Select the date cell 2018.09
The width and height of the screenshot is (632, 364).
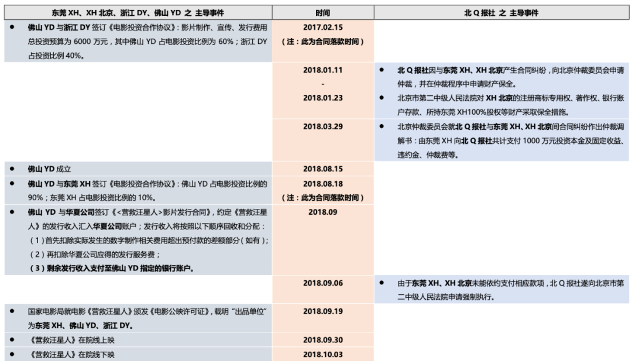[323, 212]
